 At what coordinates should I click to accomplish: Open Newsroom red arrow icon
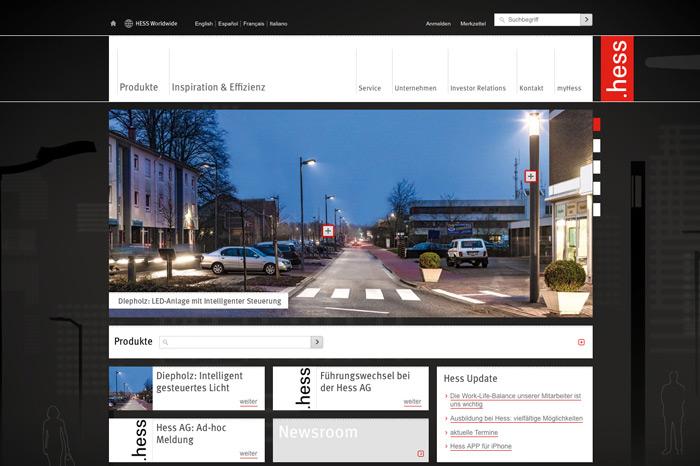[420, 454]
